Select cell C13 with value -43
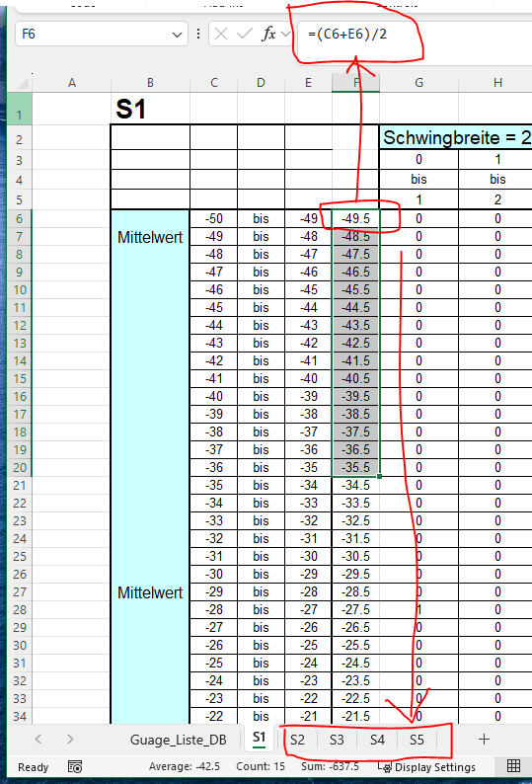 [213, 343]
